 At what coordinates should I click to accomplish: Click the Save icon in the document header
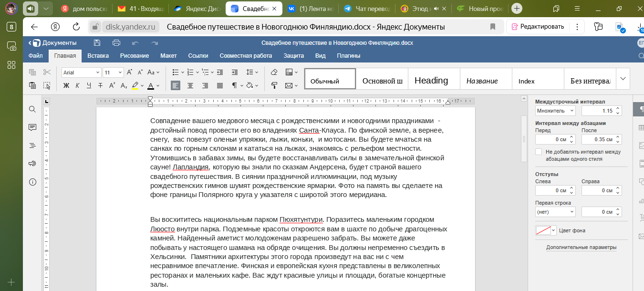pyautogui.click(x=97, y=42)
